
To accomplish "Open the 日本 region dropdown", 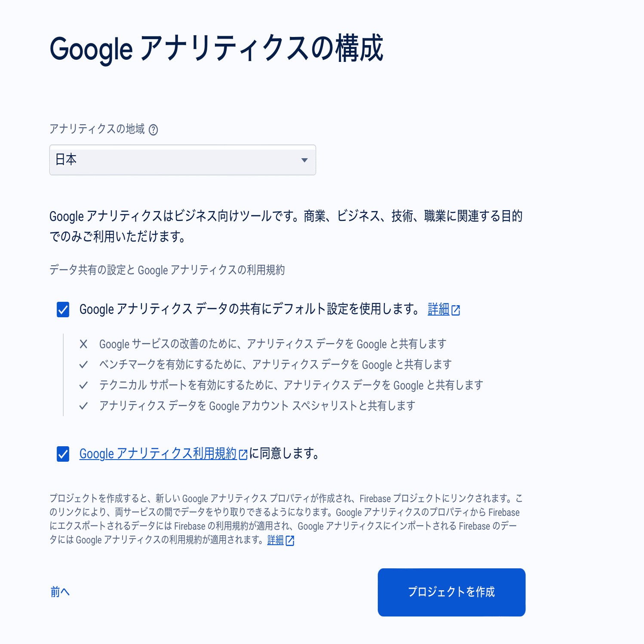I will (x=182, y=160).
